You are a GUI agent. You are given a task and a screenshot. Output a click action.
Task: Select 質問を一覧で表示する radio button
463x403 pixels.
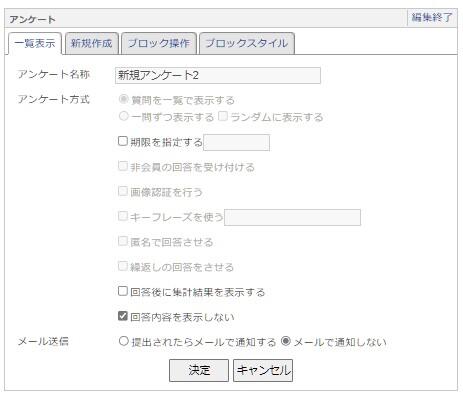[x=124, y=99]
